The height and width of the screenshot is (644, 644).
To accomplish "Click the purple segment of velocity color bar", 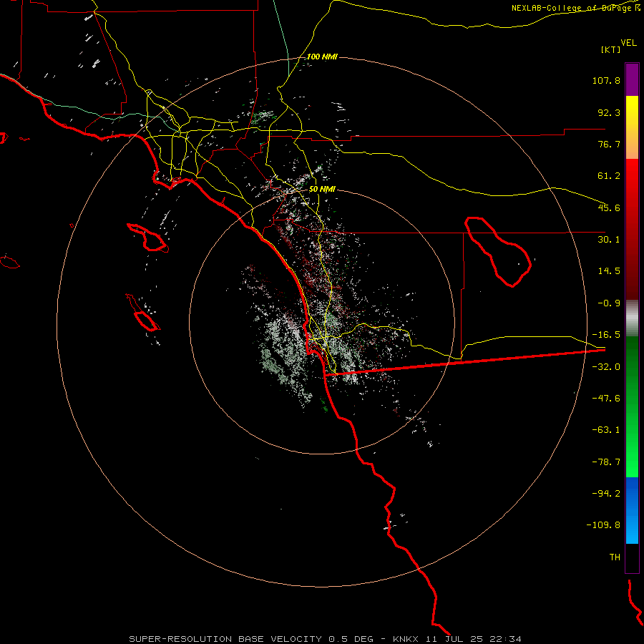I will tap(632, 79).
